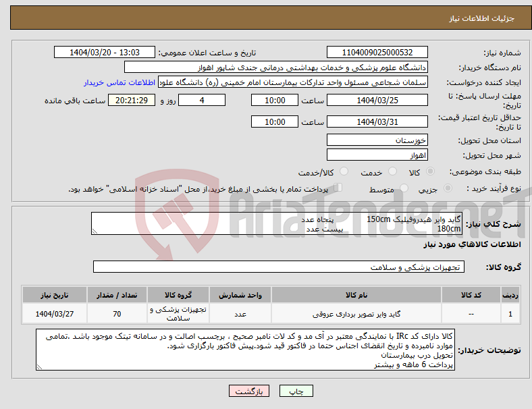Screen dimensions: 532x409
Task: Click the price validity time 10:00 field
Action: tap(275, 121)
